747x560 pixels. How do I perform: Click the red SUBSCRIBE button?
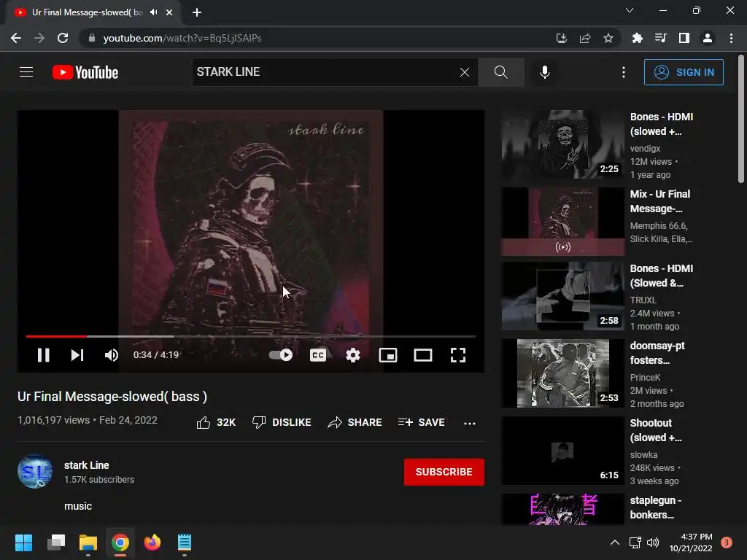444,472
